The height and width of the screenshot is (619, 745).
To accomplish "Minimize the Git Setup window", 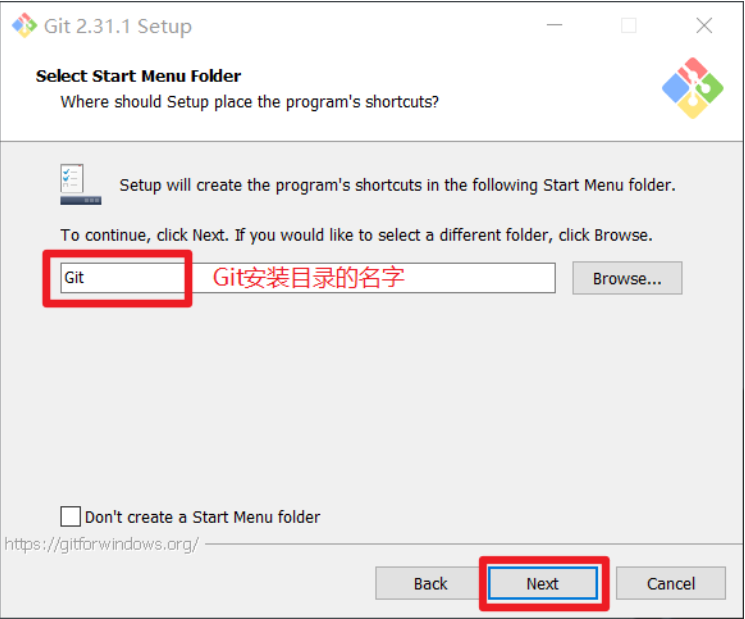I will 554,25.
